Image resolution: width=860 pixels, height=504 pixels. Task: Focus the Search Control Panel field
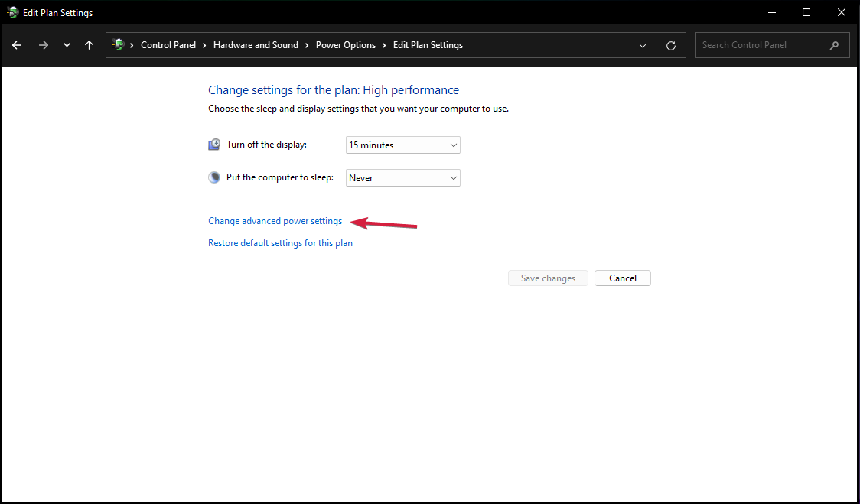(x=761, y=45)
